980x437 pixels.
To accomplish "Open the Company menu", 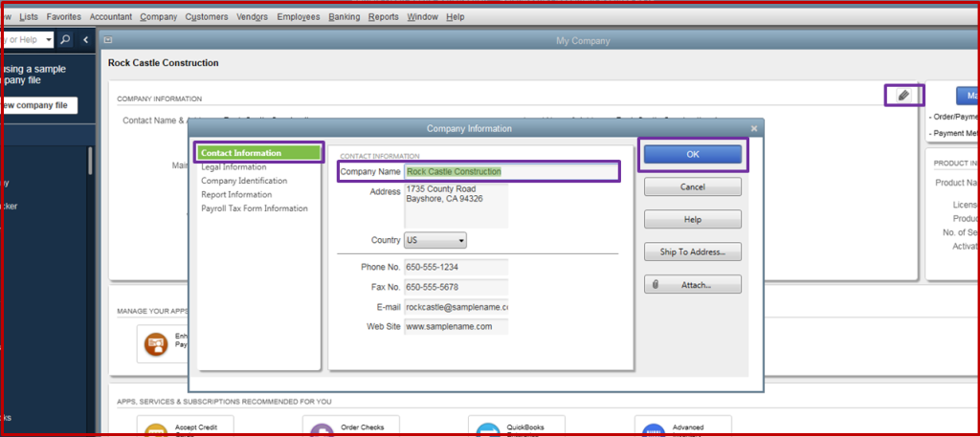I will tap(159, 17).
